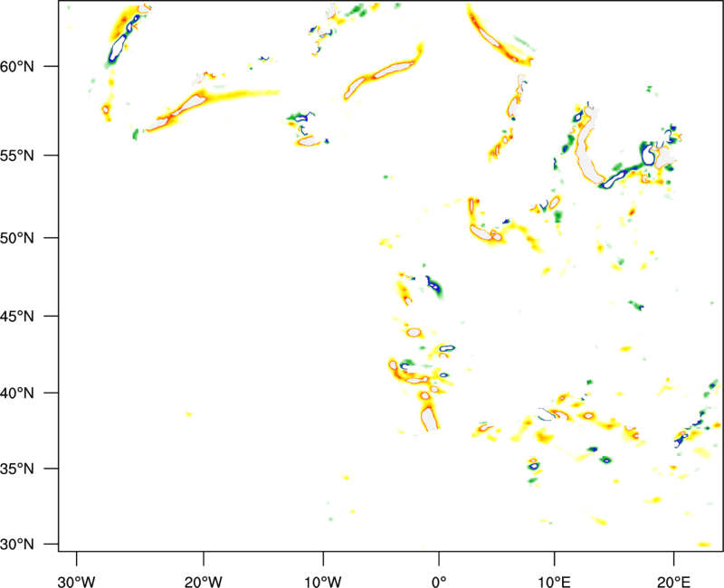Click the 60°N latitude label
The height and width of the screenshot is (588, 724).
[x=17, y=67]
